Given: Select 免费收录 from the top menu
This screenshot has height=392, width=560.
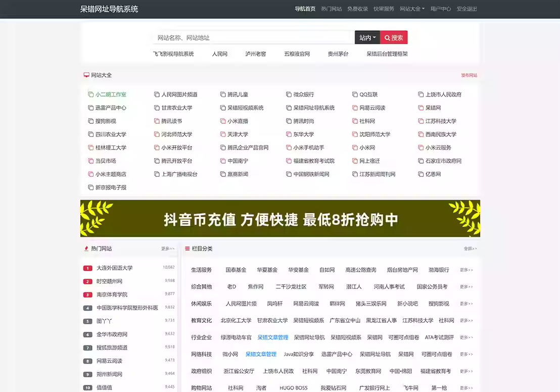Looking at the screenshot, I should tap(357, 9).
